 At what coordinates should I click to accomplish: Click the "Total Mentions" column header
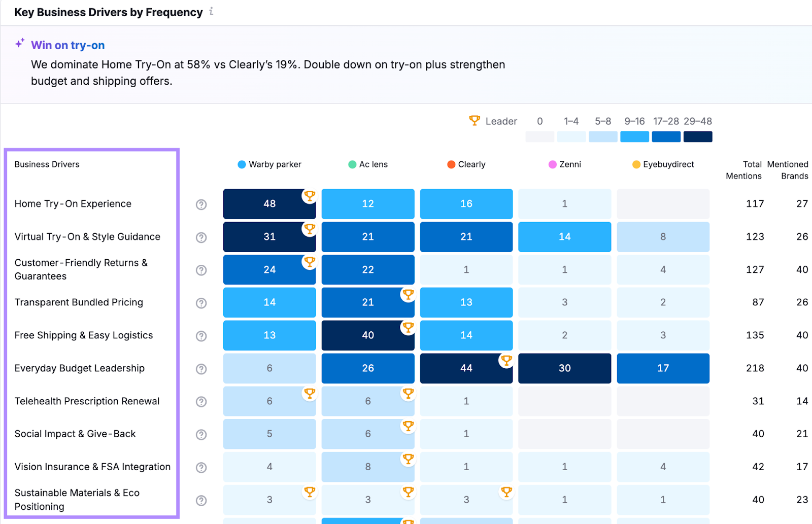point(743,170)
